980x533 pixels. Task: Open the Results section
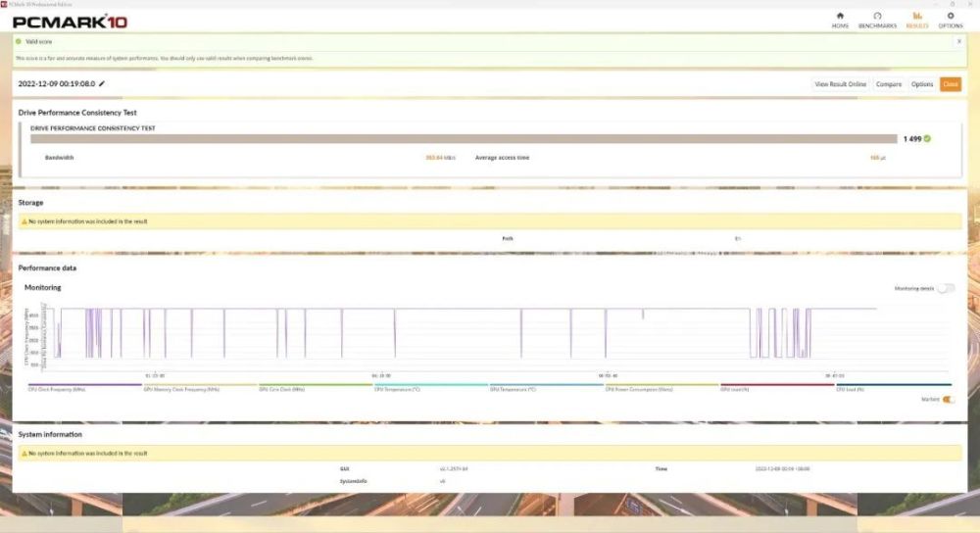(x=917, y=20)
